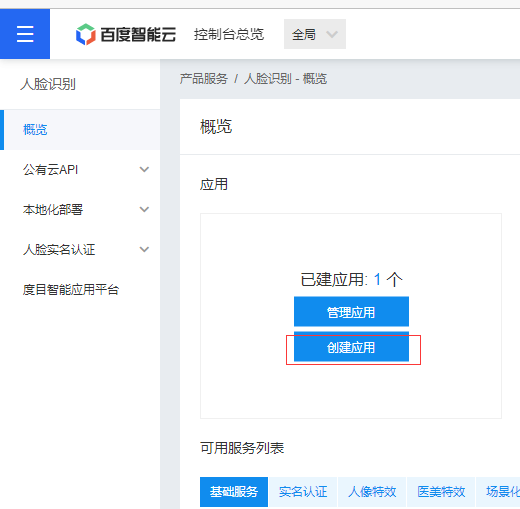520x509 pixels.
Task: Open 控制台总览 link in header
Action: pos(229,34)
